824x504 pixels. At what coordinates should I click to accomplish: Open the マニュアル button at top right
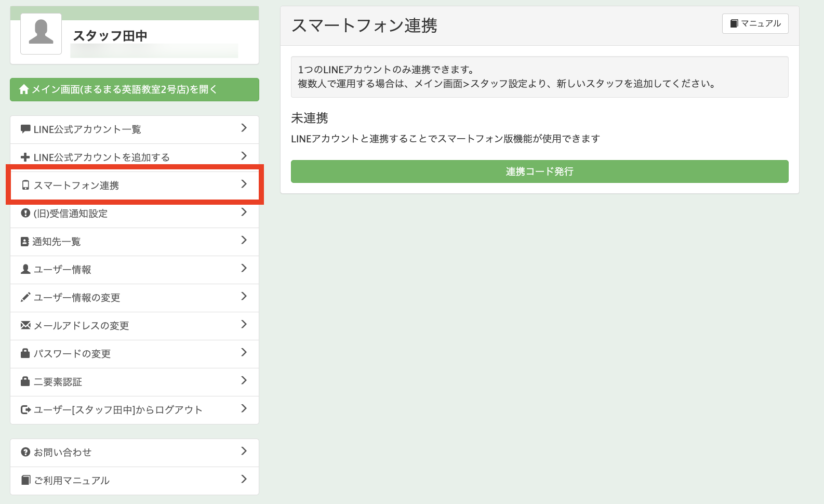tap(755, 23)
